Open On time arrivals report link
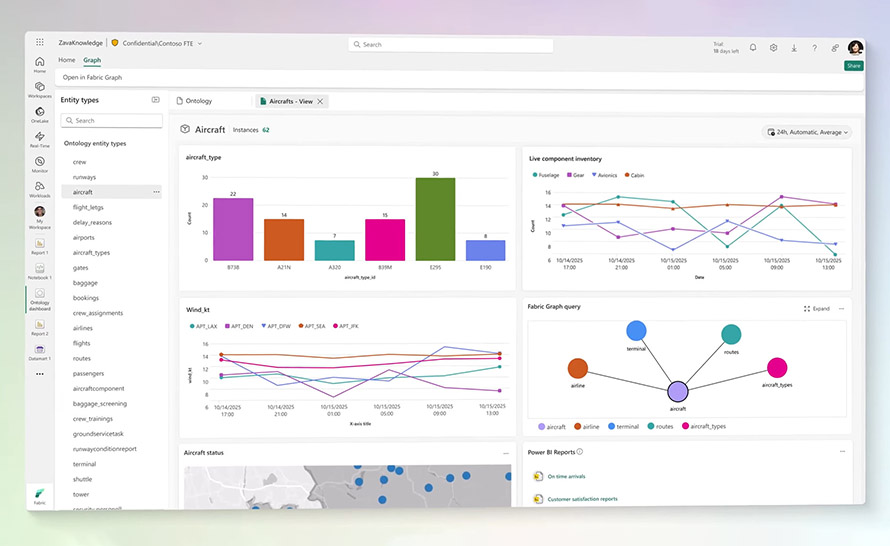 pyautogui.click(x=566, y=477)
